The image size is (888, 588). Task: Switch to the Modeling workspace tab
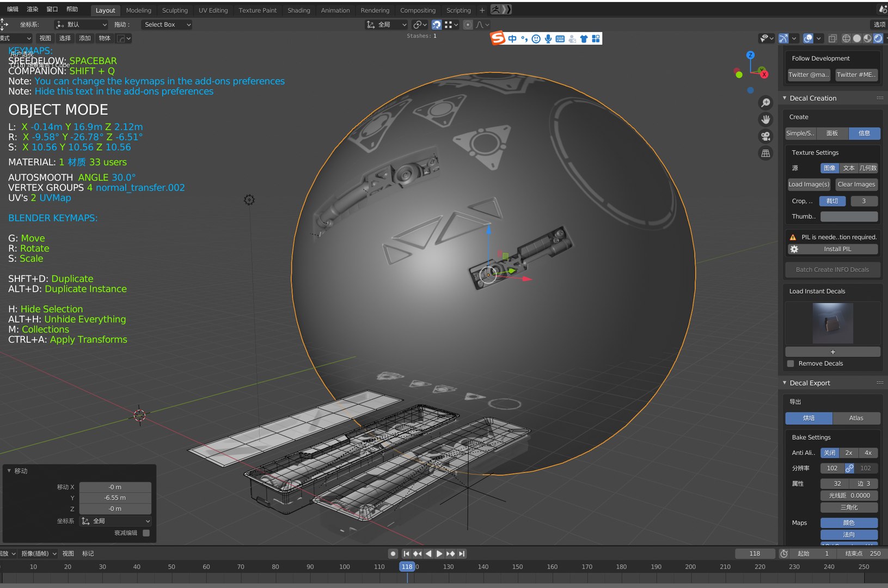138,10
